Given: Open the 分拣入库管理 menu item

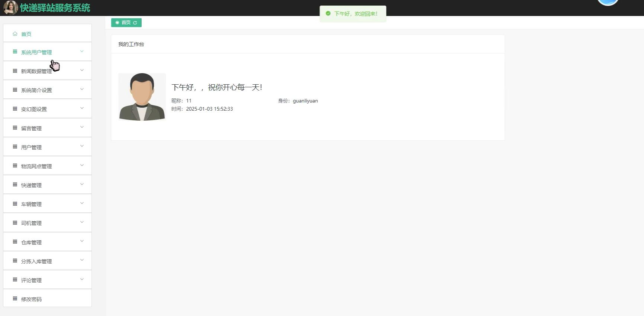Looking at the screenshot, I should [x=47, y=261].
